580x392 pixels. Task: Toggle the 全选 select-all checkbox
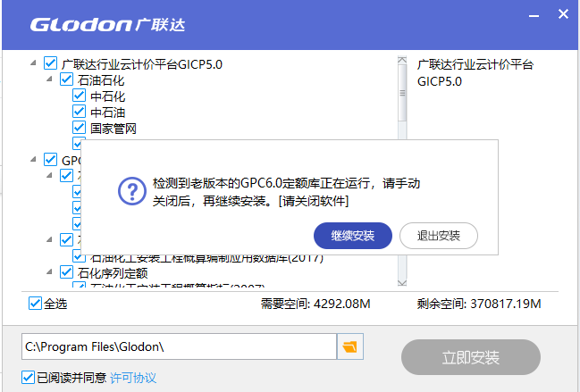point(35,304)
